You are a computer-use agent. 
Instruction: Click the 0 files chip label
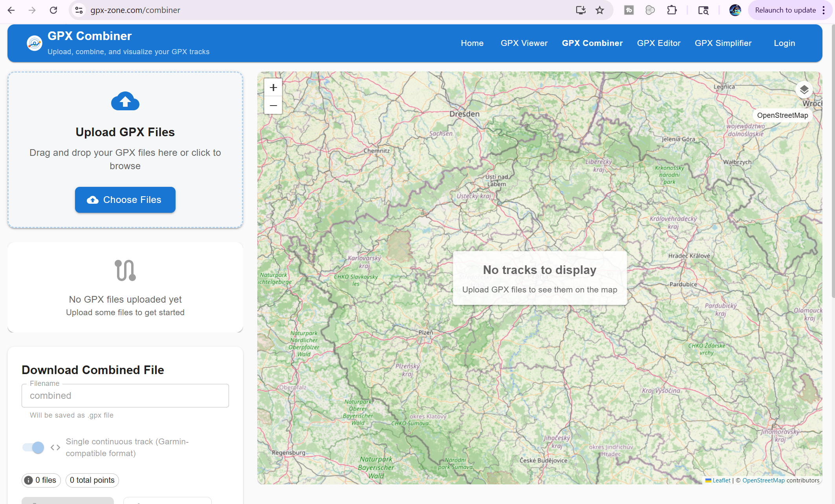(46, 480)
